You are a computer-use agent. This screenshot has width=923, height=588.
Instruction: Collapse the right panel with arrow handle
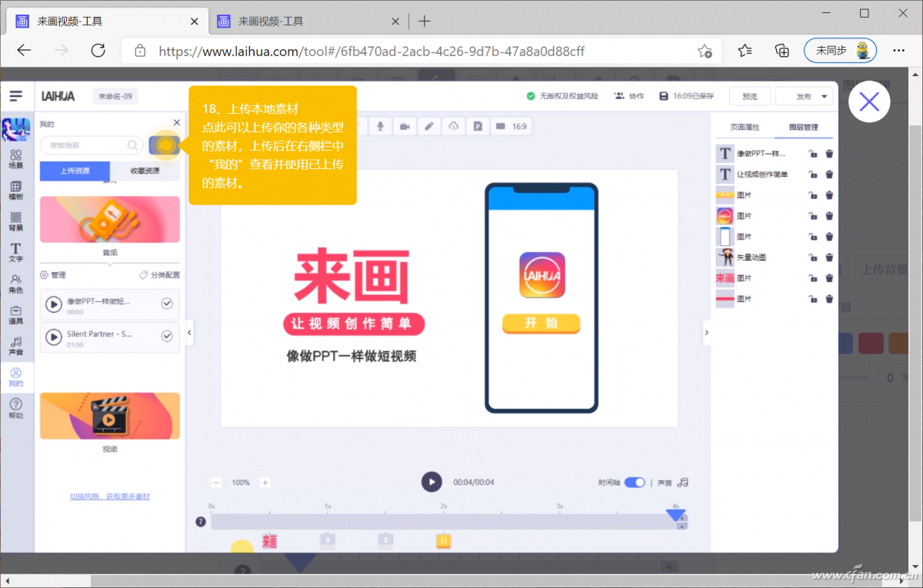[x=706, y=332]
